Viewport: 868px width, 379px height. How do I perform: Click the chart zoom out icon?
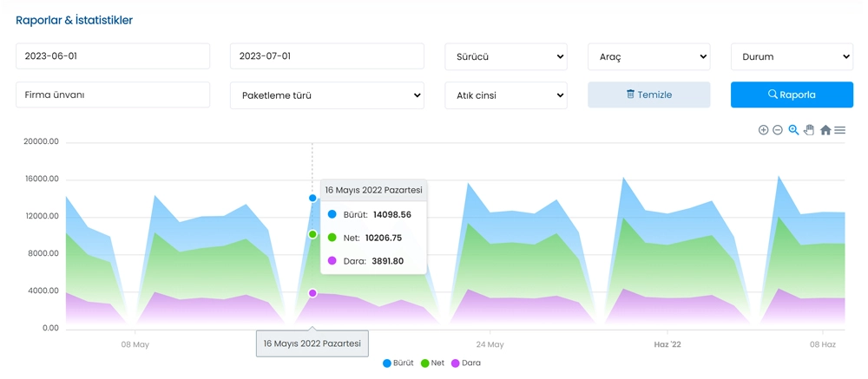(x=778, y=130)
